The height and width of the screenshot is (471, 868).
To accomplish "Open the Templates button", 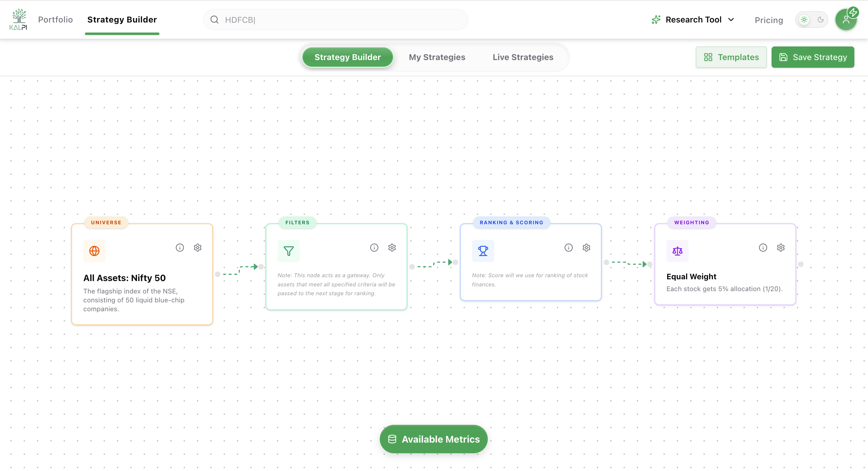I will pos(731,57).
